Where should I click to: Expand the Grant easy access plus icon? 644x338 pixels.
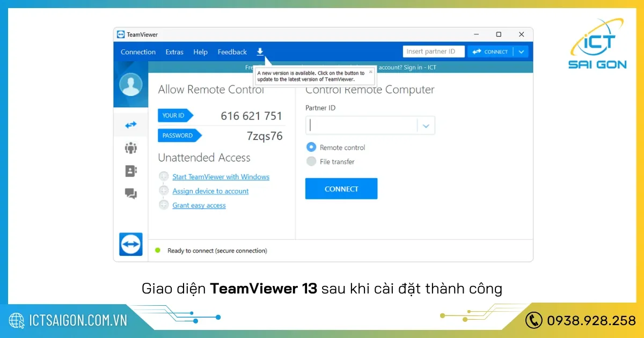point(164,205)
